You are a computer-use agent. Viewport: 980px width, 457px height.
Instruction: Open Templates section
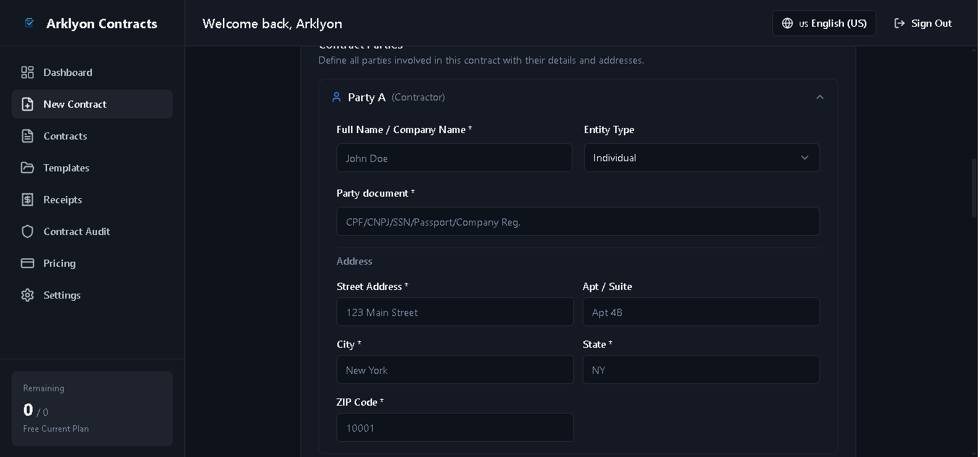click(92, 168)
